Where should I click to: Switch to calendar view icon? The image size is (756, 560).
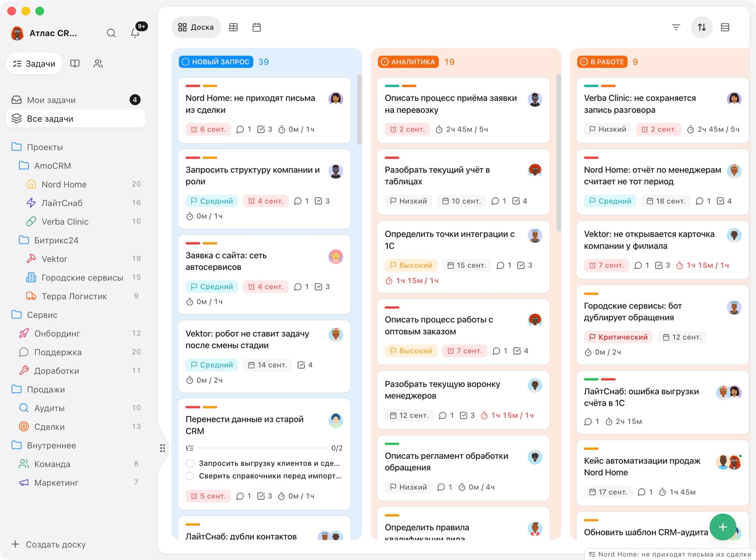click(x=257, y=27)
